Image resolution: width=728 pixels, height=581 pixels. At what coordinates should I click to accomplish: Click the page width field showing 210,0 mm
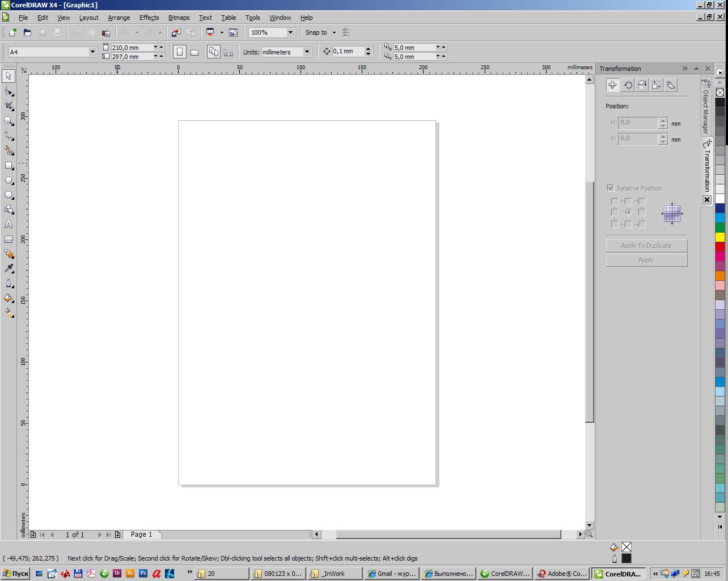132,48
